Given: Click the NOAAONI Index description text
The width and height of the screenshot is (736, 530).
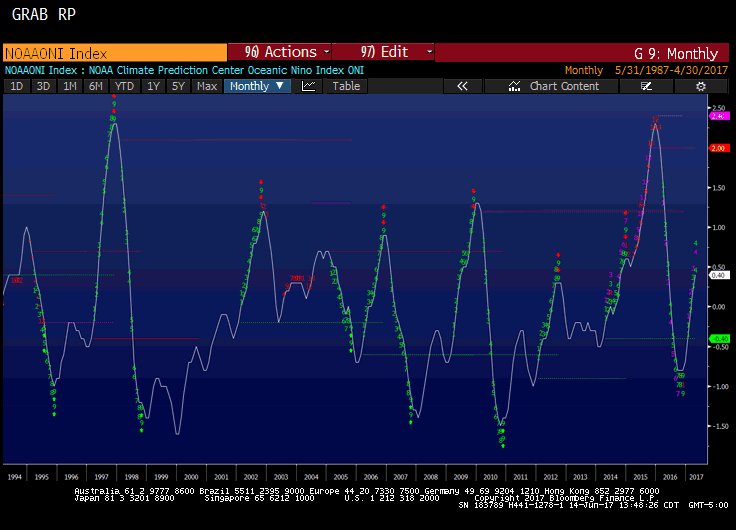Looking at the screenshot, I should coord(184,70).
